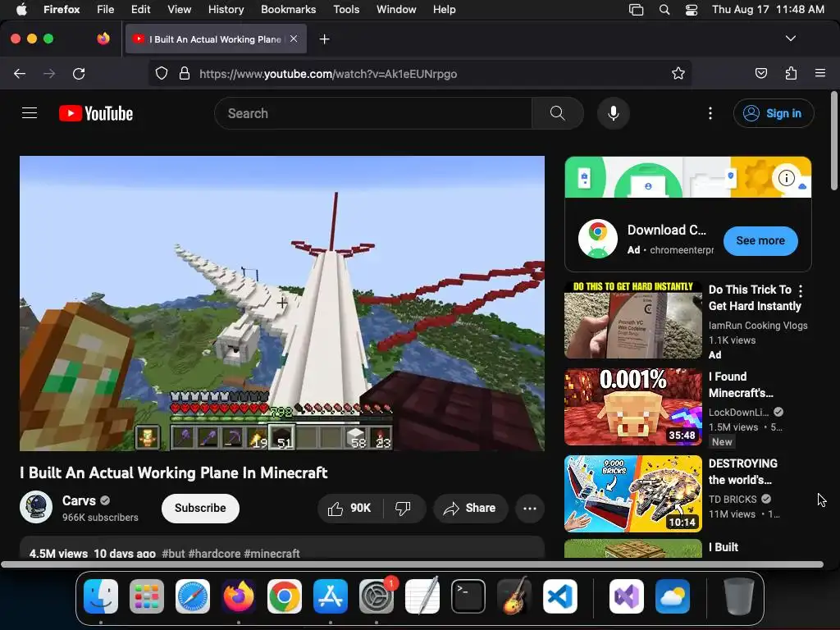Click the horizontal scrollbar at bottom

412,564
